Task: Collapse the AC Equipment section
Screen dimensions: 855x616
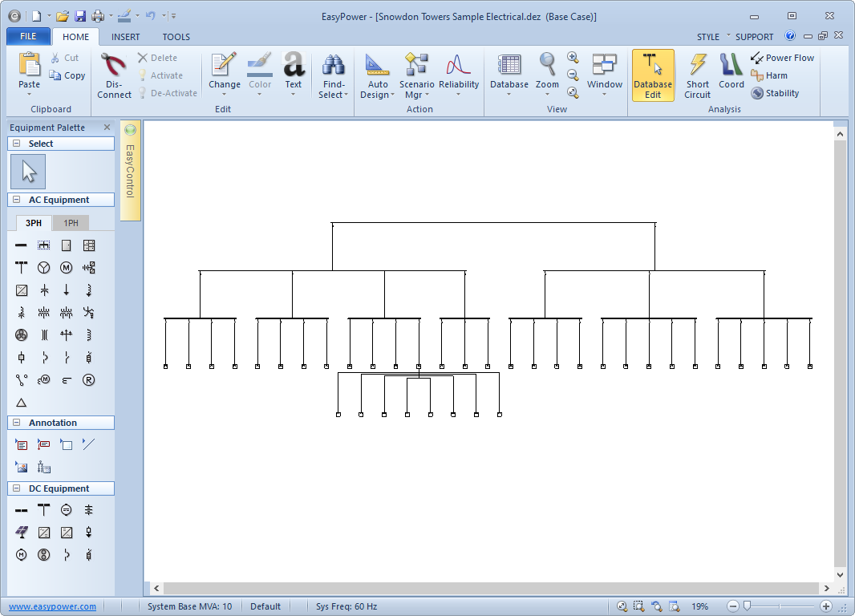Action: click(17, 200)
